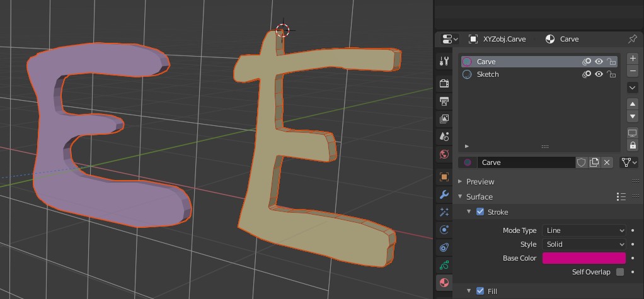Open the Render properties tab
644x299 pixels.
point(444,83)
